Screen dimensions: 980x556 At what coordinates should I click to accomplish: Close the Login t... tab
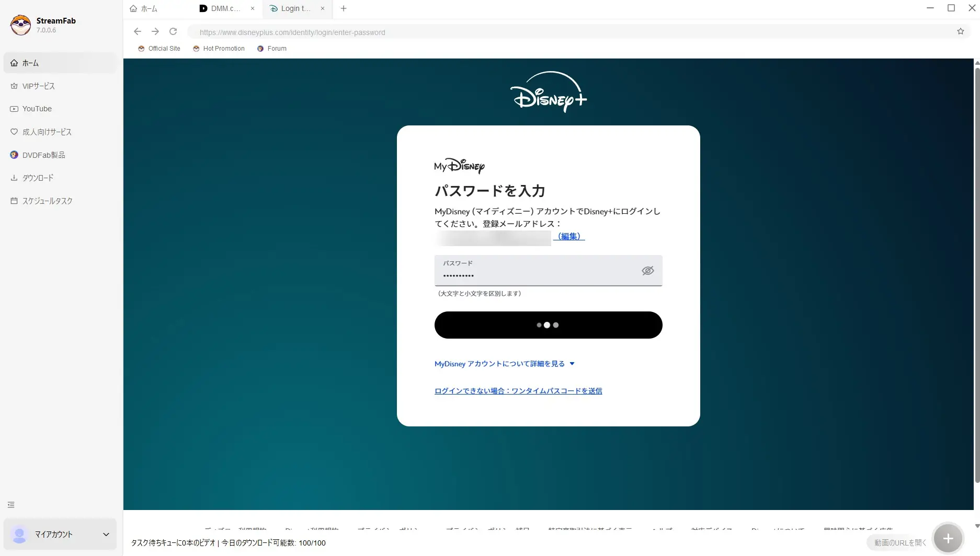click(323, 8)
